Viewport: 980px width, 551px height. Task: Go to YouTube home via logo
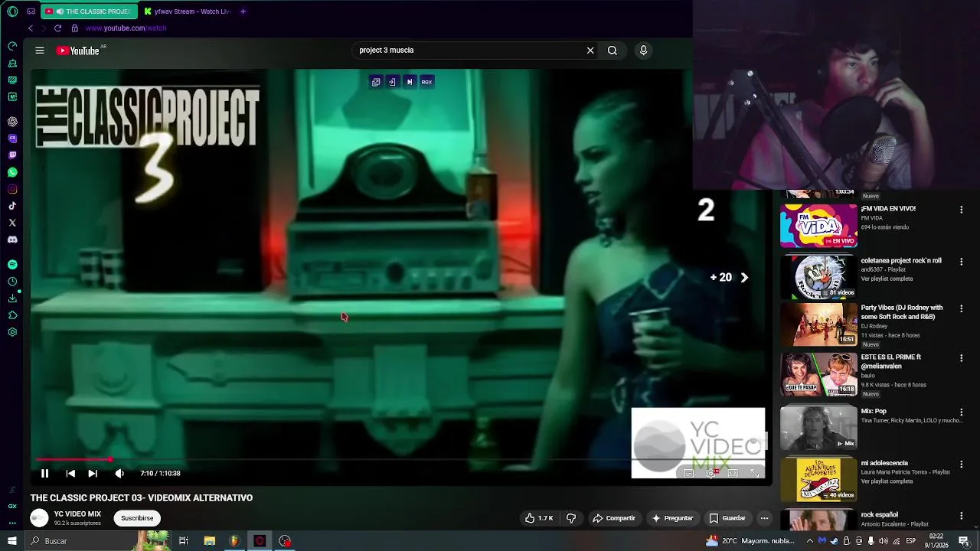[x=78, y=51]
